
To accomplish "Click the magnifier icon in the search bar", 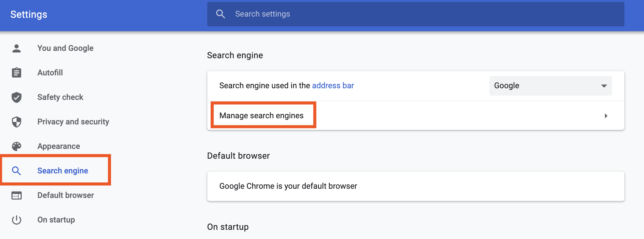I will click(x=220, y=14).
